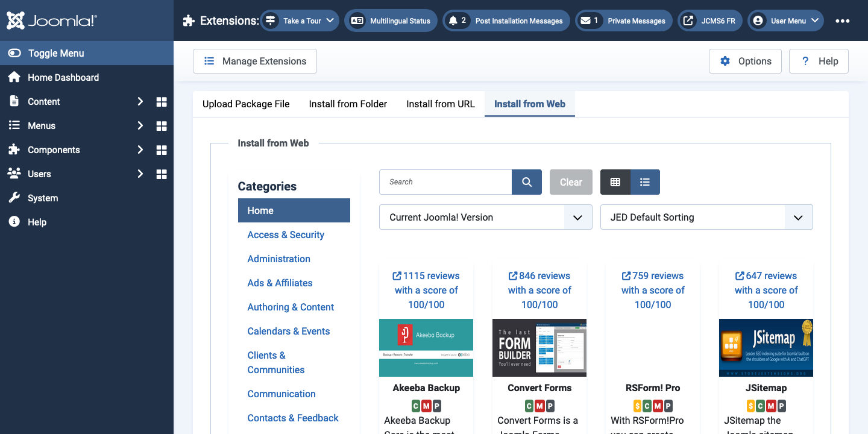Click the Home Dashboard house icon
Viewport: 868px width, 434px height.
point(14,77)
